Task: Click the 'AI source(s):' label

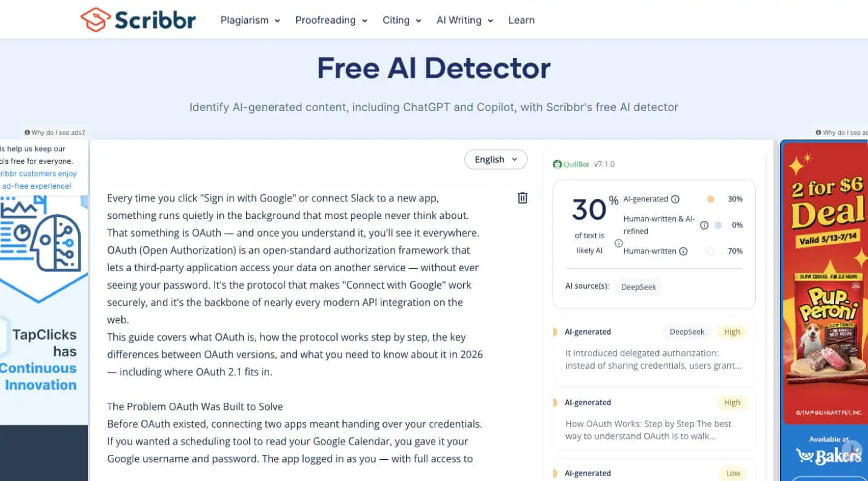Action: [x=587, y=286]
